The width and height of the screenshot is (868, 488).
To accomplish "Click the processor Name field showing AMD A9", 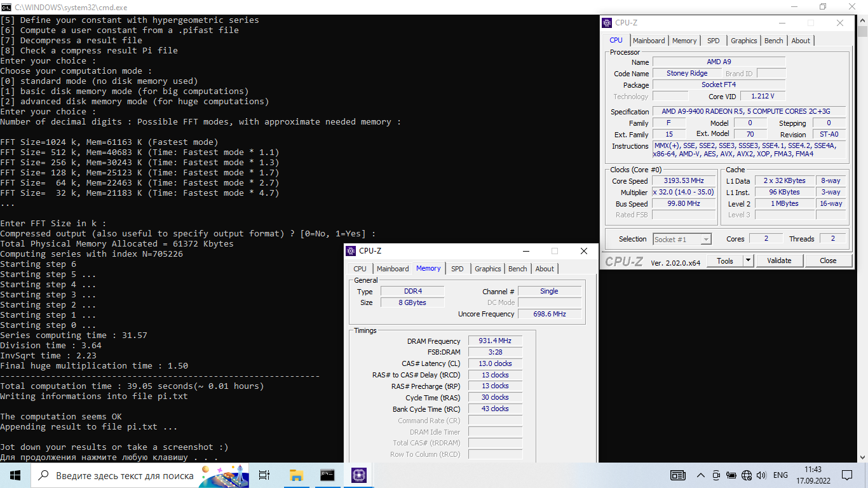I will pyautogui.click(x=719, y=62).
